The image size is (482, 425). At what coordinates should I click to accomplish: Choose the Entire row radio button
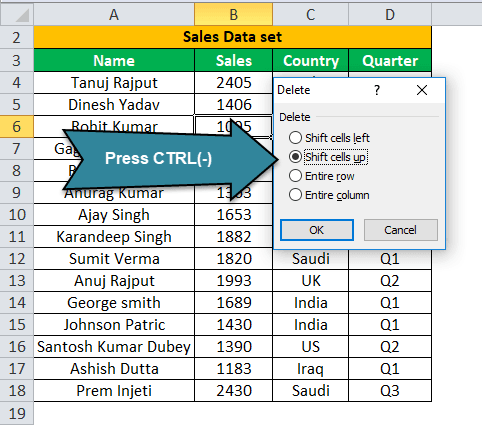322,176
